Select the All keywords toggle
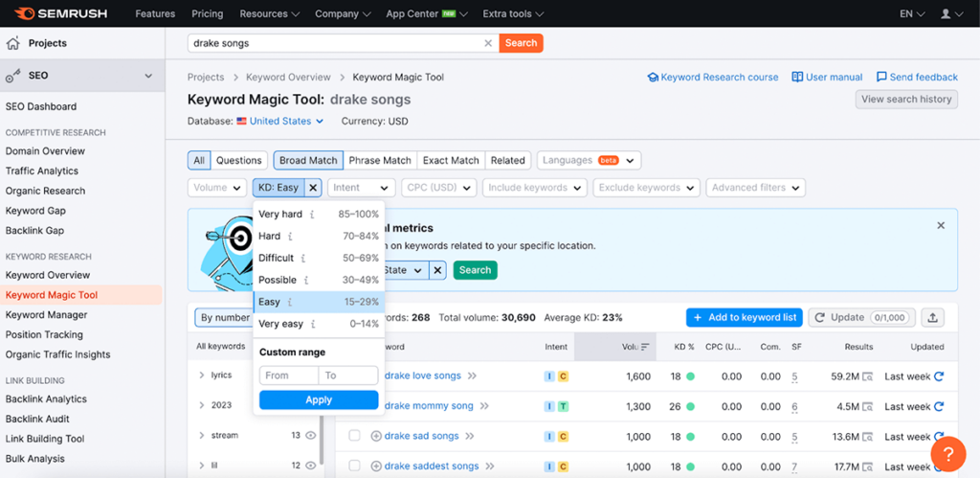 pos(199,160)
